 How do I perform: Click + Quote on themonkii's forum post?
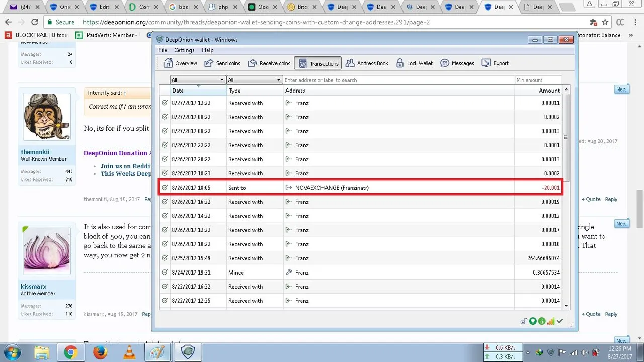tap(591, 199)
